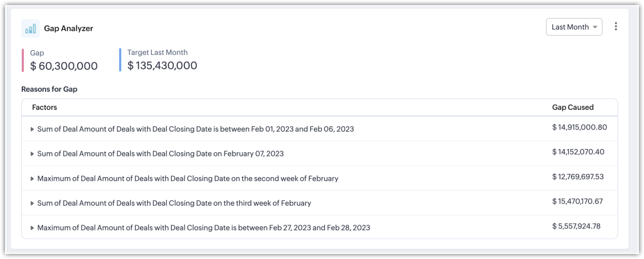Click the pink Gap indicator bar
The height and width of the screenshot is (259, 644).
[23, 60]
